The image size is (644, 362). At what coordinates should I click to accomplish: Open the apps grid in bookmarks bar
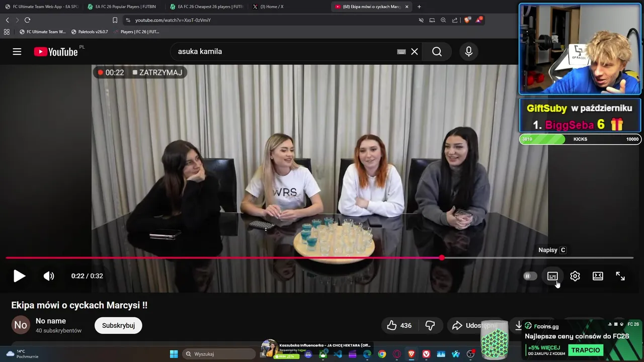click(7, 32)
